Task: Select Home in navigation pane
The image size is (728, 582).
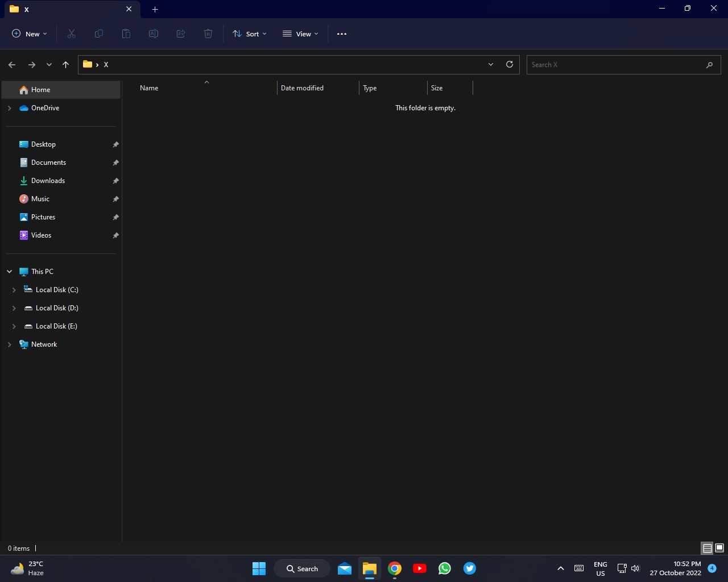Action: click(61, 90)
